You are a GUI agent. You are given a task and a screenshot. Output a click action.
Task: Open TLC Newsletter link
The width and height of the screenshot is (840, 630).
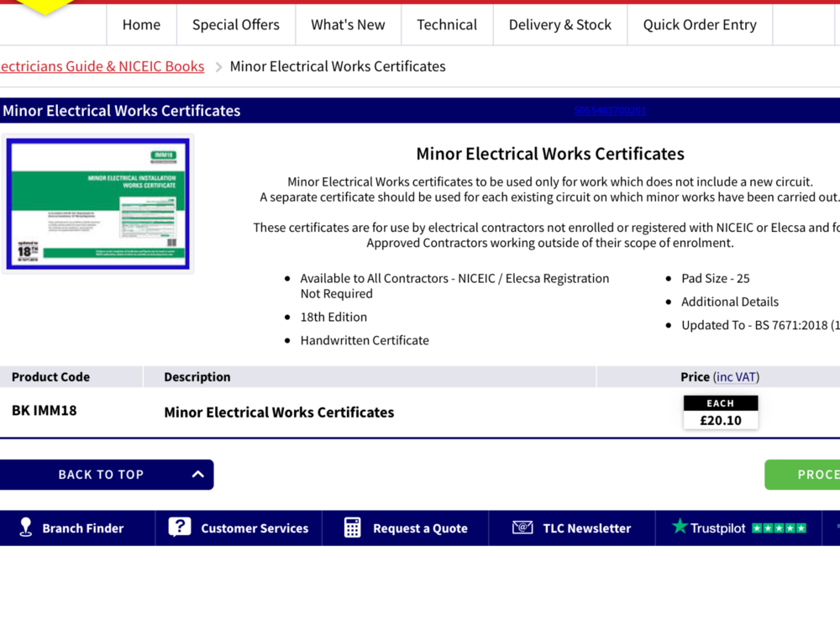[572, 528]
